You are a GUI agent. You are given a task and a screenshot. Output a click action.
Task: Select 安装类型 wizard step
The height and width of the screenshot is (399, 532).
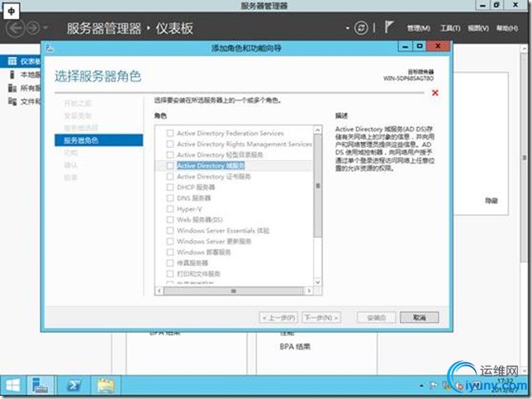[x=78, y=116]
